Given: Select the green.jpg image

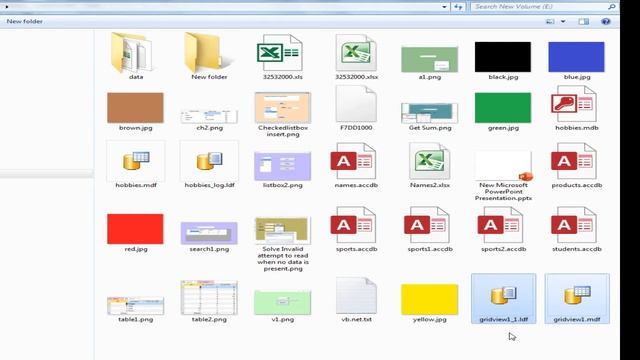Looking at the screenshot, I should (503, 108).
